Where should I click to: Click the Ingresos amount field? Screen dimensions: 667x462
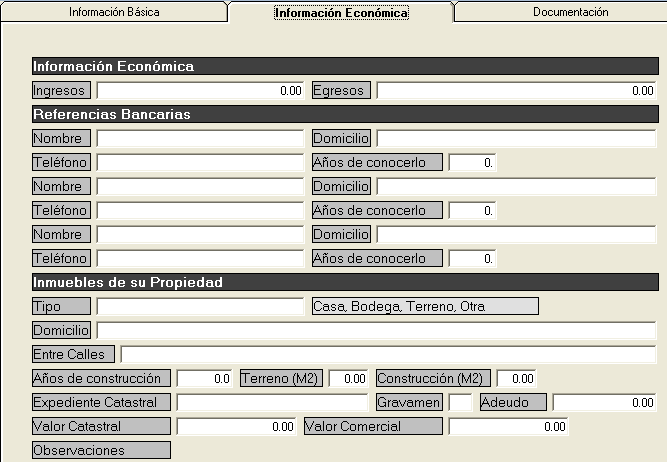tap(200, 91)
